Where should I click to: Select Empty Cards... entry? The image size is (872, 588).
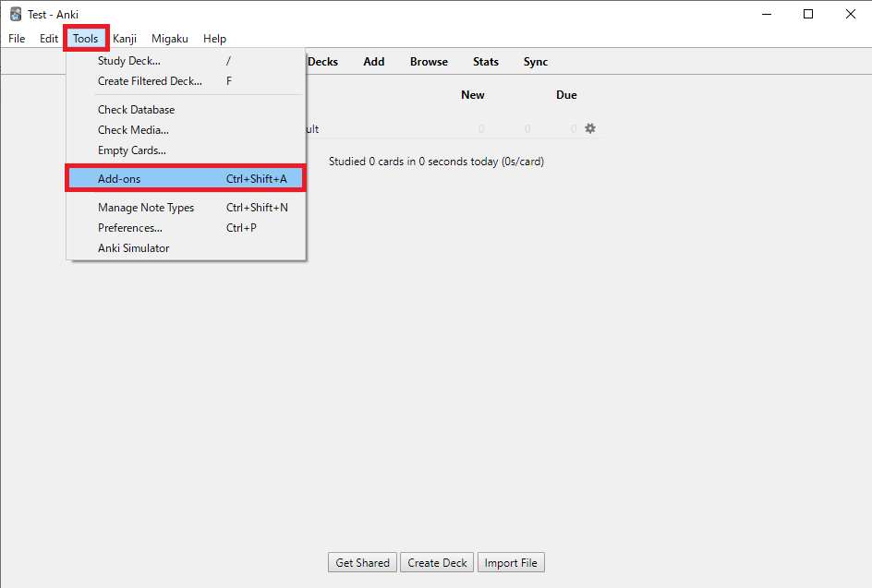(132, 150)
